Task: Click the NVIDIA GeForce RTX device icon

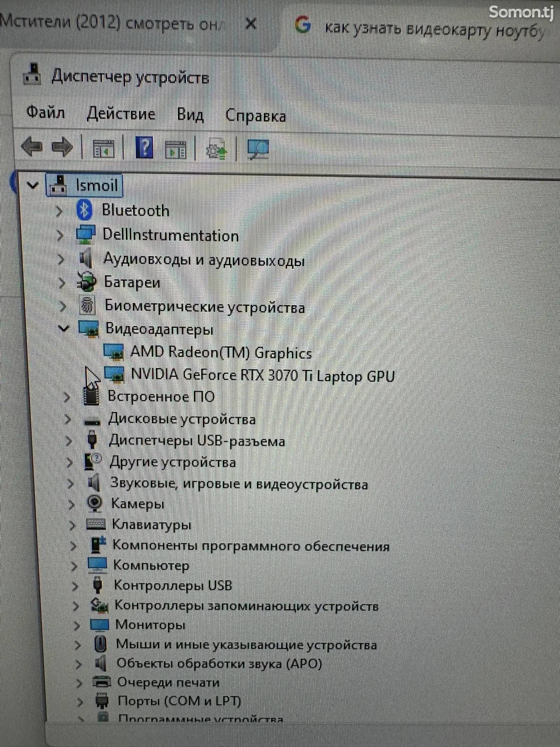Action: (x=114, y=374)
